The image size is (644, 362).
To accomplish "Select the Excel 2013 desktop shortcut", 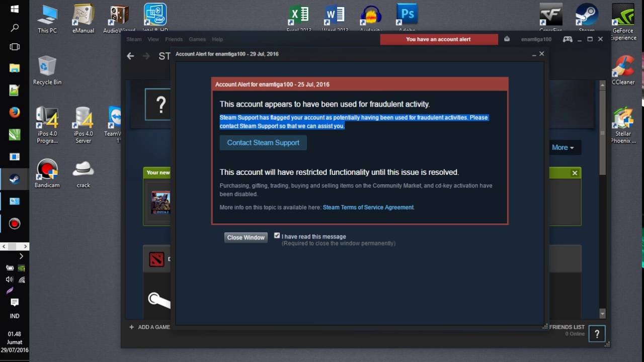I will 298,19.
